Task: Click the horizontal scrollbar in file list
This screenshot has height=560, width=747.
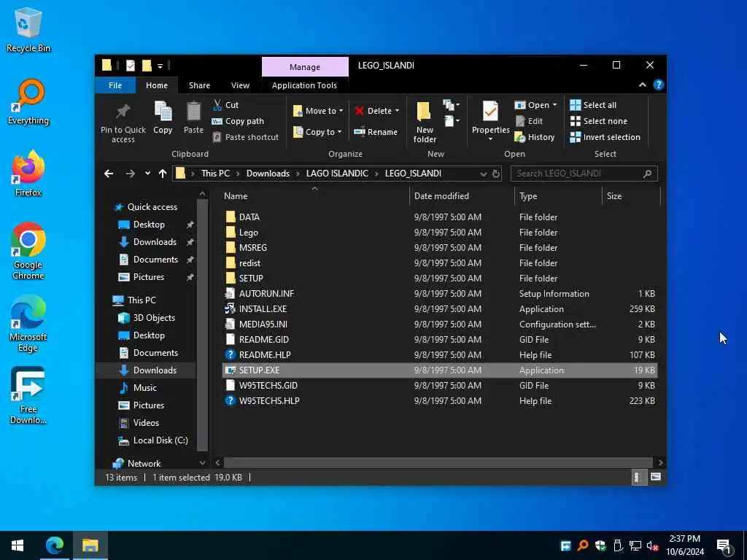Action: pyautogui.click(x=438, y=463)
